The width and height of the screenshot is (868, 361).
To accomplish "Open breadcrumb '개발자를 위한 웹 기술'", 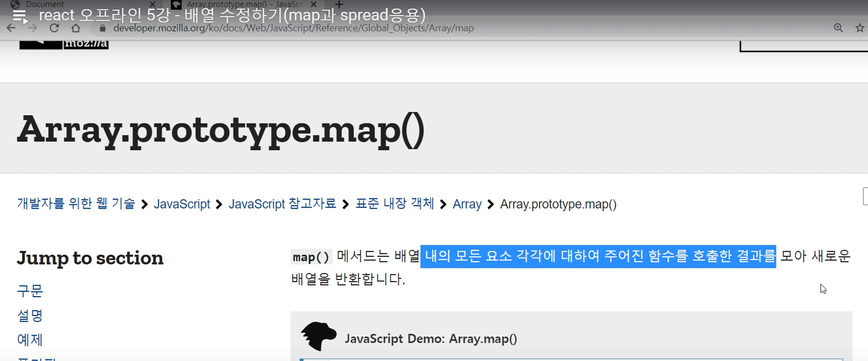I will (x=76, y=204).
